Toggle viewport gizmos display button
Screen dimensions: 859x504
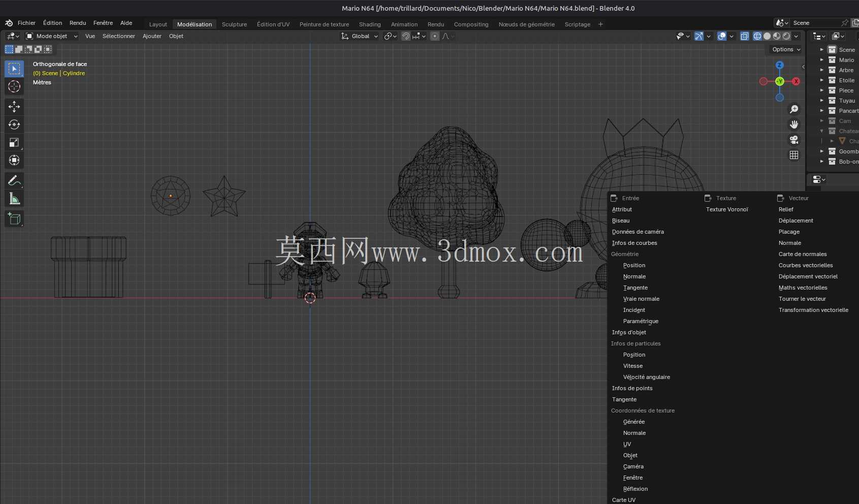click(x=699, y=36)
